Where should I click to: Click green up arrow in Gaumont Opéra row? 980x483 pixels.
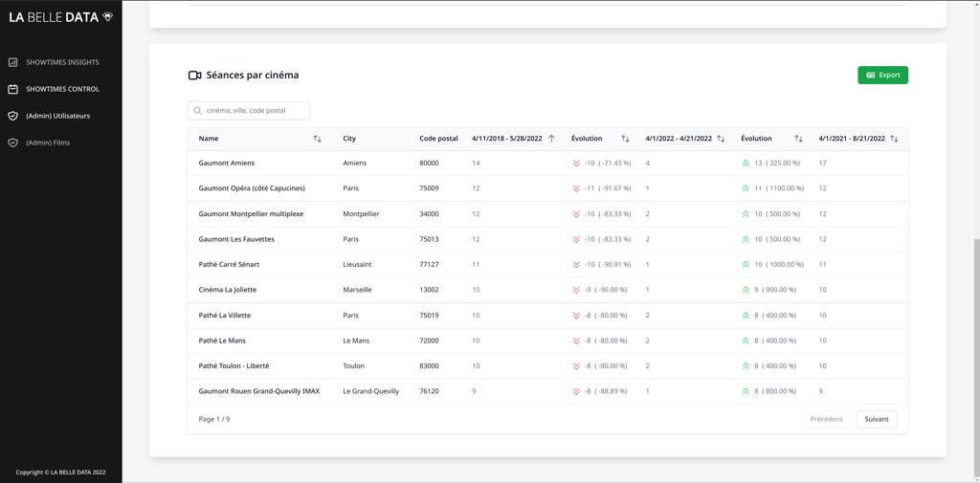tap(746, 188)
